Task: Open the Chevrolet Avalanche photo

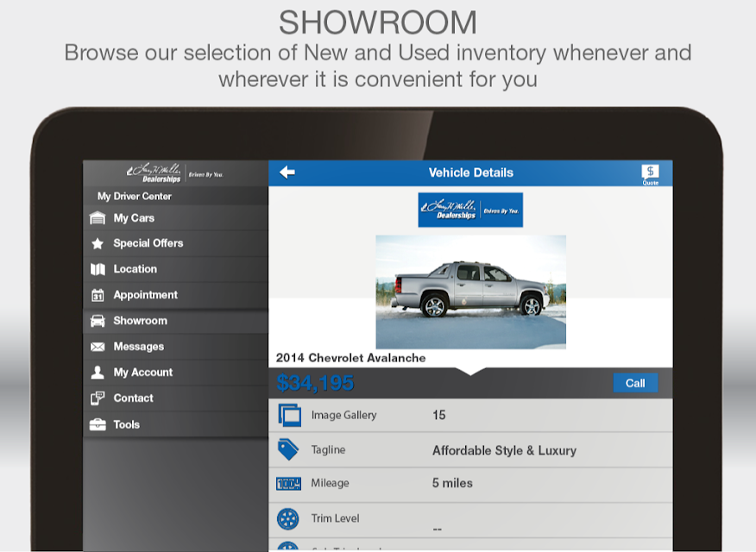Action: pos(470,292)
